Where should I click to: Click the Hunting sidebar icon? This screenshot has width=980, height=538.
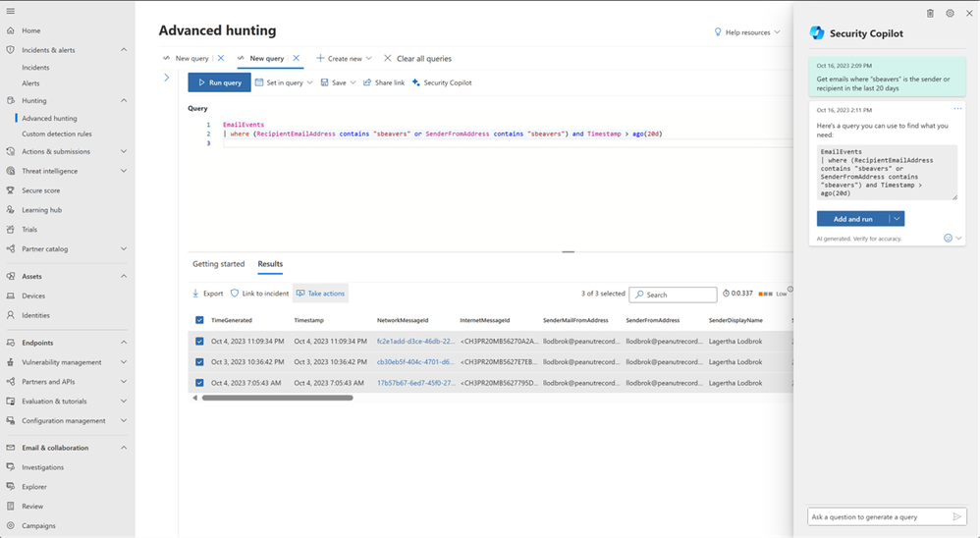point(10,100)
